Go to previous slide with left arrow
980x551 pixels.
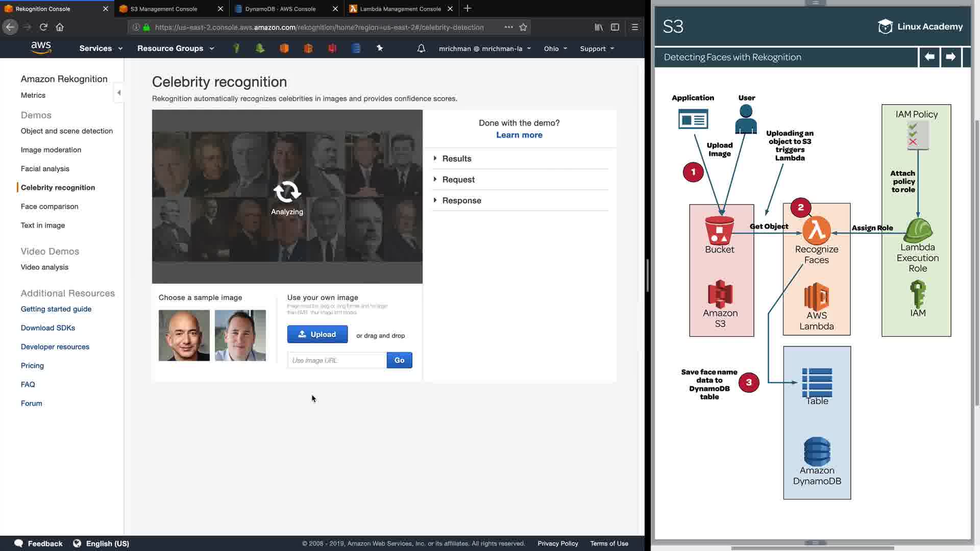(x=929, y=57)
